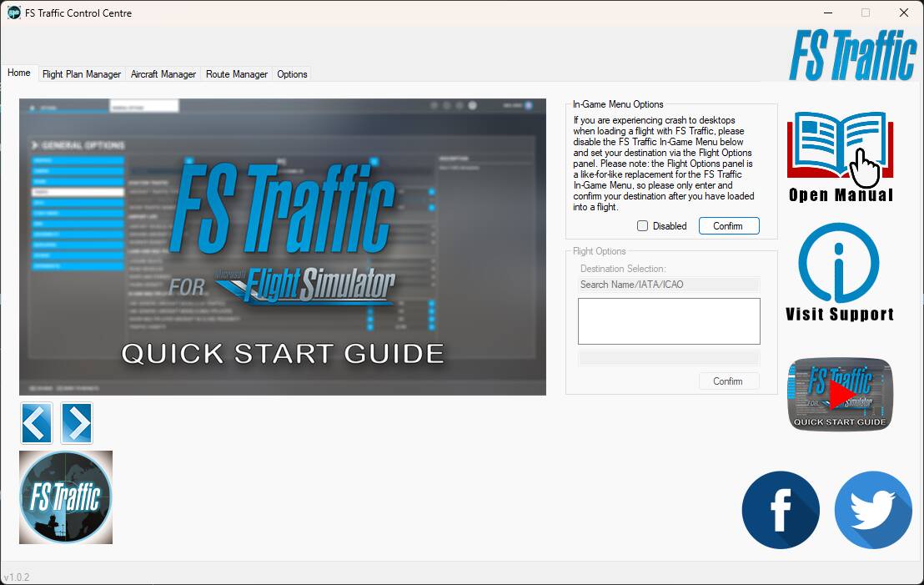The width and height of the screenshot is (924, 585).
Task: Click the FS Traffic title logo top right
Action: (852, 51)
